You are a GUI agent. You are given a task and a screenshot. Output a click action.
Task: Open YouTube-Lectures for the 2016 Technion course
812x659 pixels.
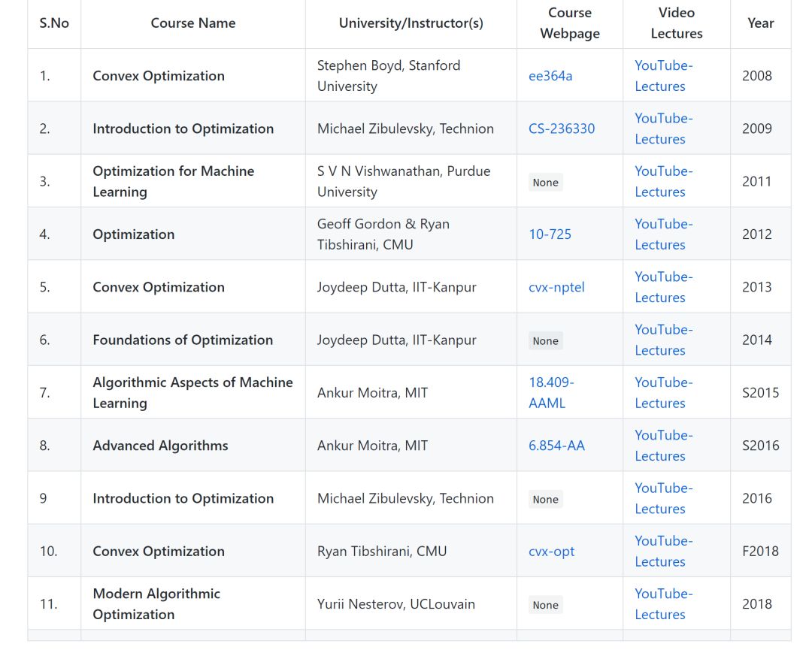coord(663,498)
